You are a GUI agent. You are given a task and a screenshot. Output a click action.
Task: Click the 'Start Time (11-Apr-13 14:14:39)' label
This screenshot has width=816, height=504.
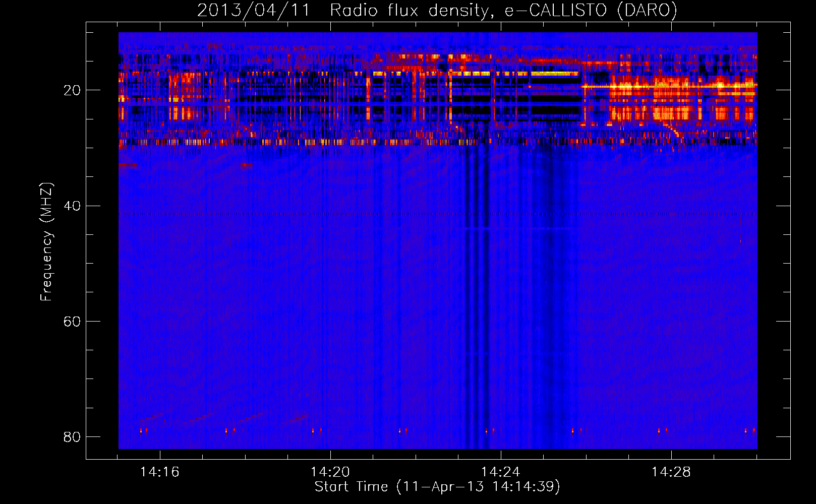pos(437,487)
